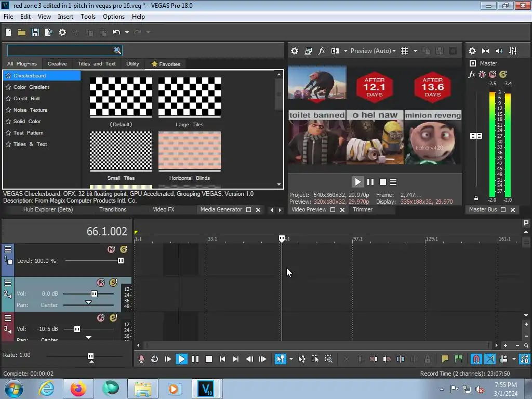This screenshot has width=532, height=399.
Task: Toggle Master bus Mute button
Action: [x=493, y=74]
